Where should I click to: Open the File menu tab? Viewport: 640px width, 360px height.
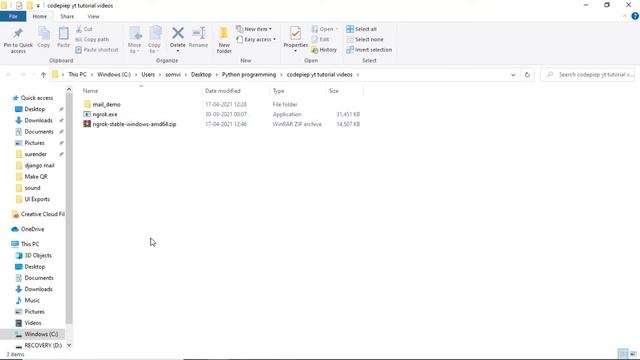click(13, 16)
